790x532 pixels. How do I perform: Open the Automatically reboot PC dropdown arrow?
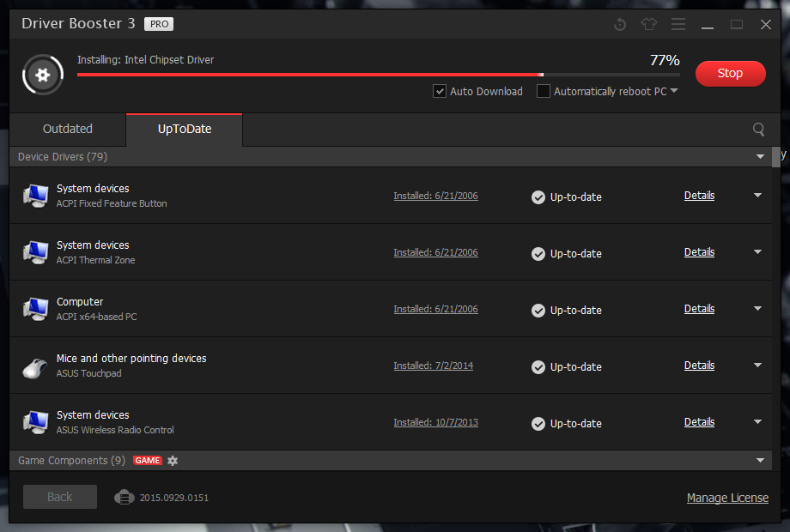[674, 91]
